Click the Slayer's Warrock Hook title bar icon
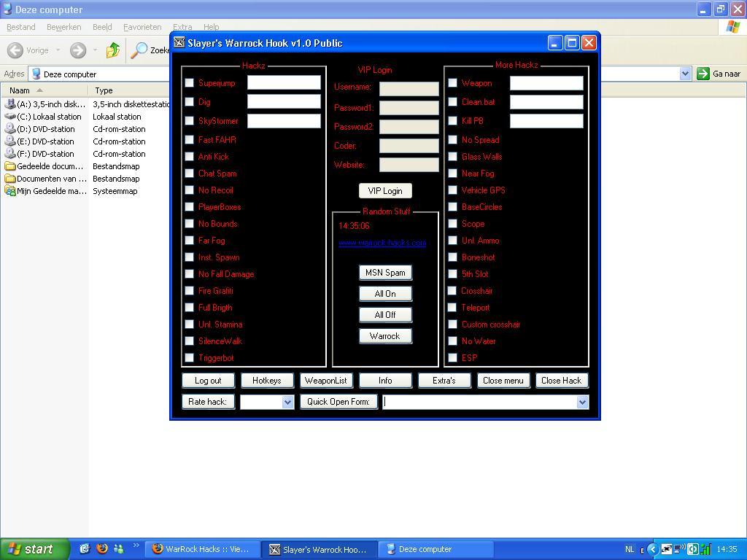Screen dimensions: 747x560 click(x=179, y=43)
